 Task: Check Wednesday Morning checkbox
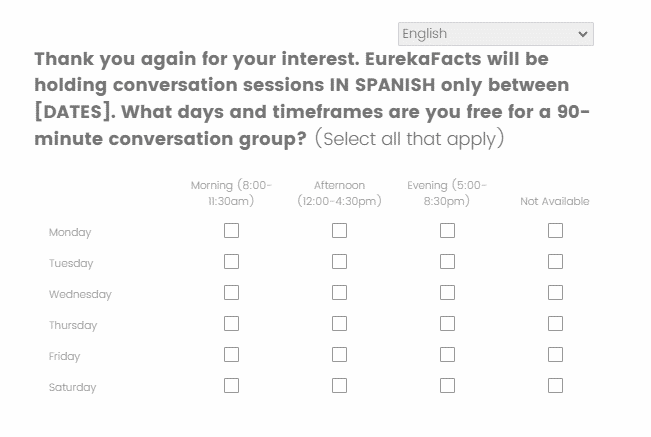tap(231, 293)
